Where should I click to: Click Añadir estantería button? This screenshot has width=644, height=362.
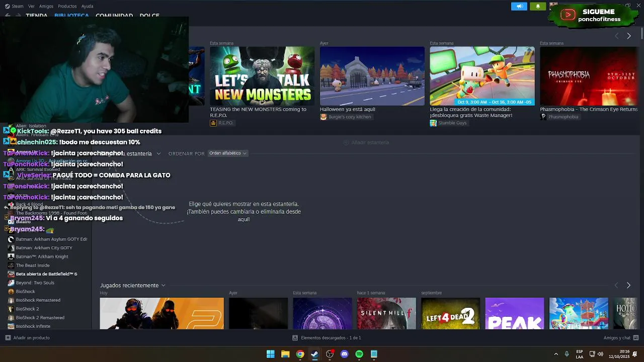coord(366,143)
